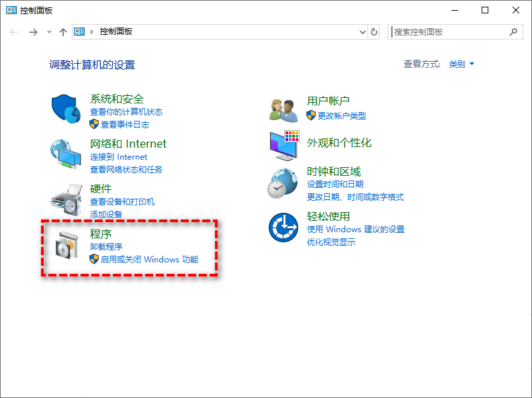Image resolution: width=532 pixels, height=398 pixels.
Task: Open the Appearance and Personalization monitor icon
Action: click(283, 144)
